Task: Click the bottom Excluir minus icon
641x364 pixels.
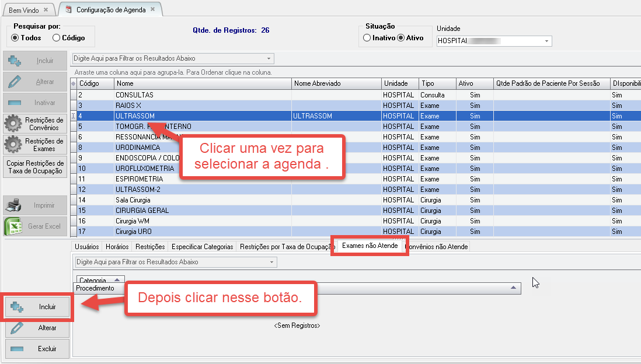Action: click(x=17, y=349)
